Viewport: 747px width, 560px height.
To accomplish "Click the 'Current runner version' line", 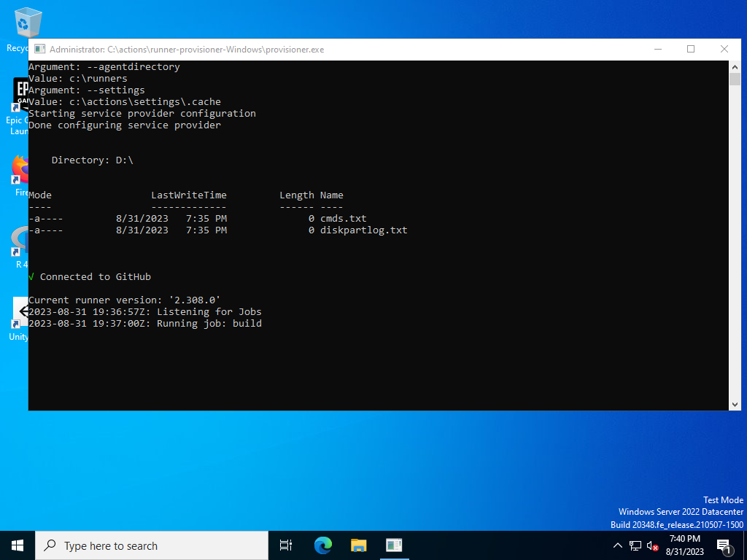I will click(x=124, y=300).
